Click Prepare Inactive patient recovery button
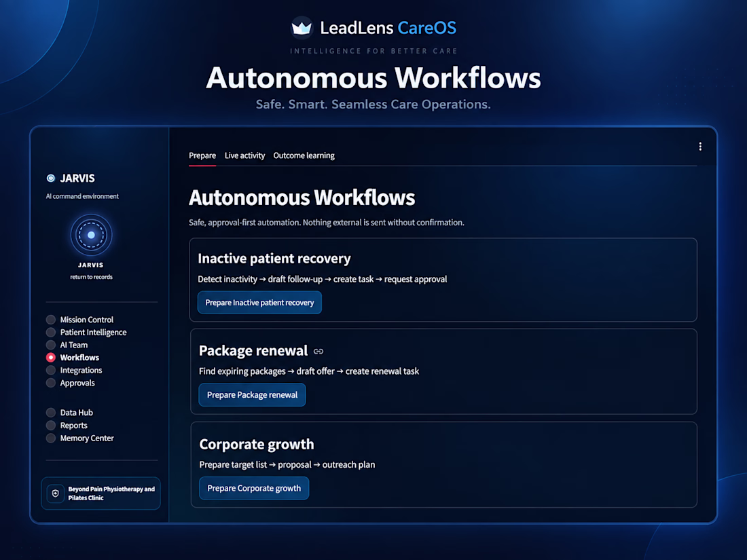This screenshot has width=747, height=560. tap(259, 302)
